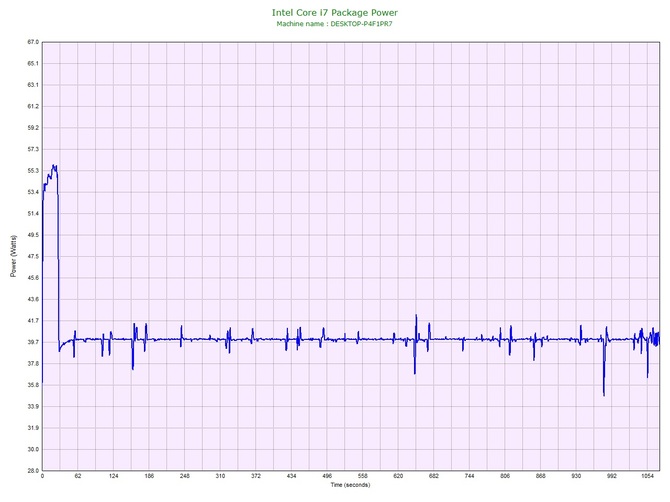The height and width of the screenshot is (502, 670).
Task: Click x-axis tick label 496
Action: click(327, 476)
